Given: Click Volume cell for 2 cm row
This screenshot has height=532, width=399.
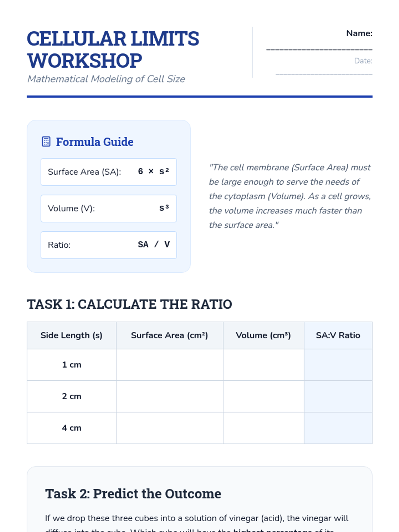Looking at the screenshot, I should 263,396.
